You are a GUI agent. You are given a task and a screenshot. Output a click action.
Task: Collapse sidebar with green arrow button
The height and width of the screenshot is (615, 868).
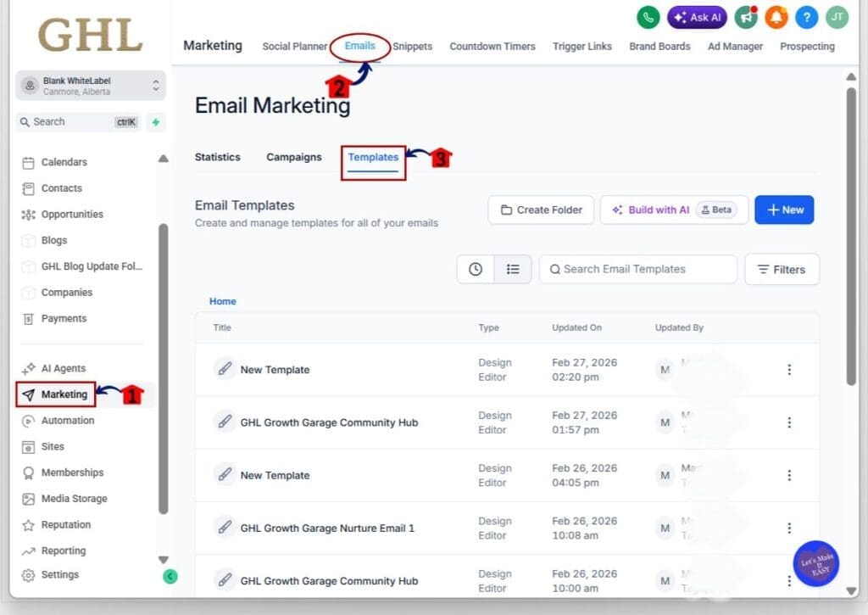170,577
